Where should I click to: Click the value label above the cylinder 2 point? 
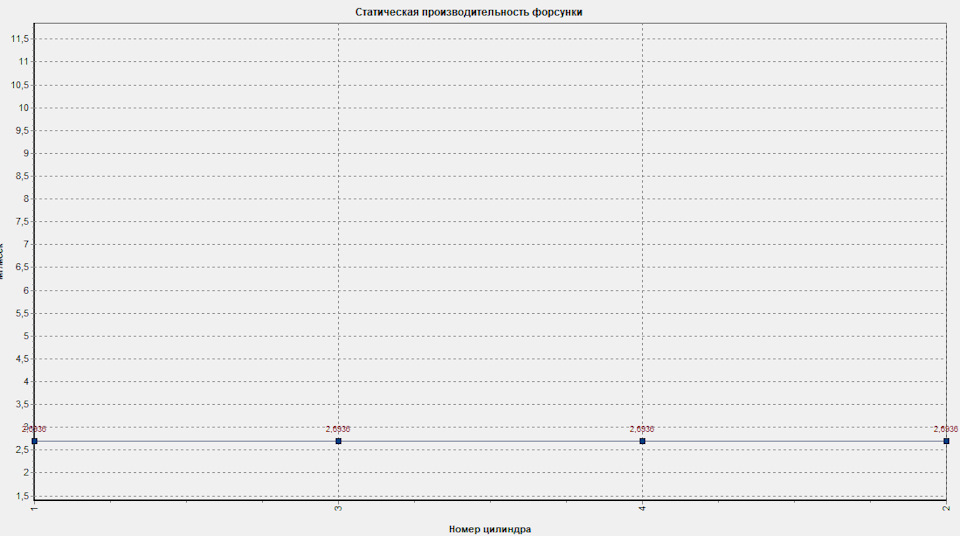tap(946, 429)
